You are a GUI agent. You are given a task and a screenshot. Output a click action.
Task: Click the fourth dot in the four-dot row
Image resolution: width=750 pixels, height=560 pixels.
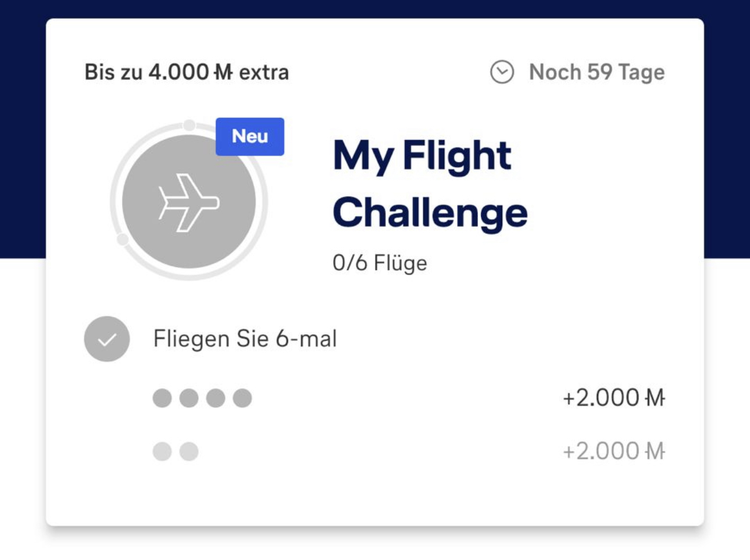[x=242, y=398]
